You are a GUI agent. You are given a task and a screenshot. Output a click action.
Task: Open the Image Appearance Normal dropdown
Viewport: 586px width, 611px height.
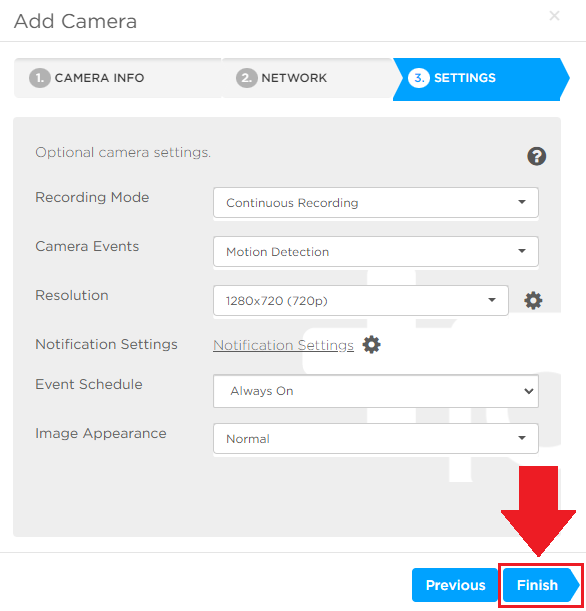point(376,438)
